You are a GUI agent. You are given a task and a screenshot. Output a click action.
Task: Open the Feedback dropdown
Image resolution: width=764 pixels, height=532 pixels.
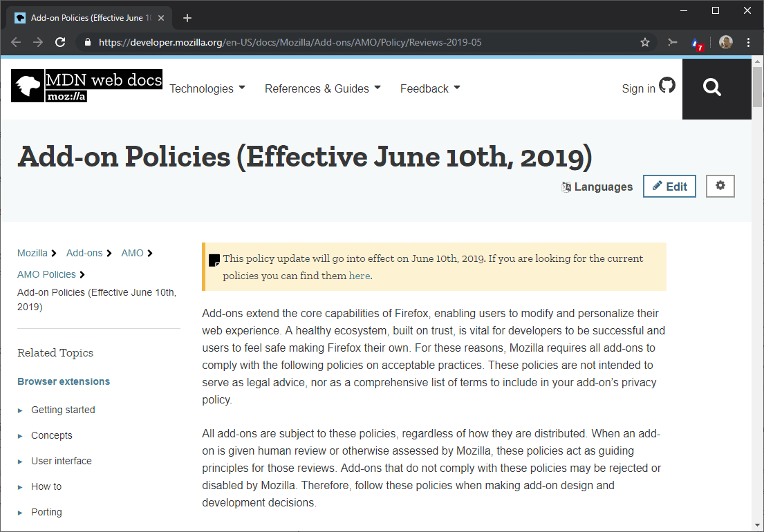(x=429, y=88)
